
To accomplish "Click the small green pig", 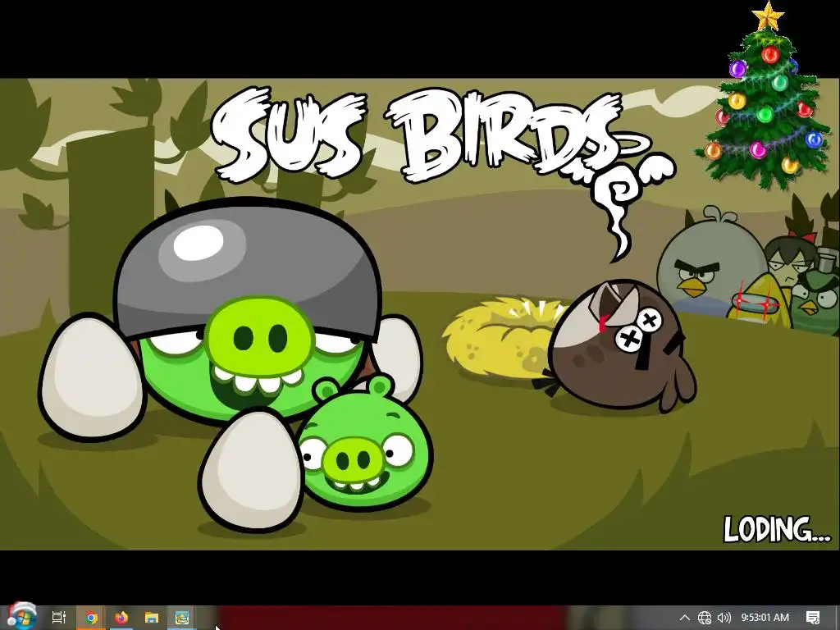I will coord(365,444).
